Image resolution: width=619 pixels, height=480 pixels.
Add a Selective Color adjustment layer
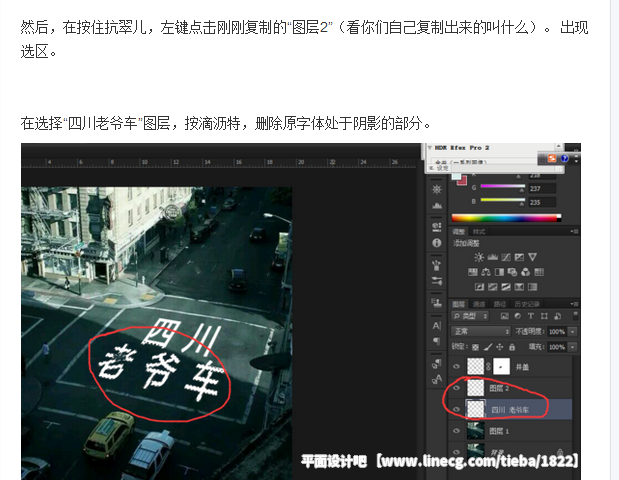[519, 287]
